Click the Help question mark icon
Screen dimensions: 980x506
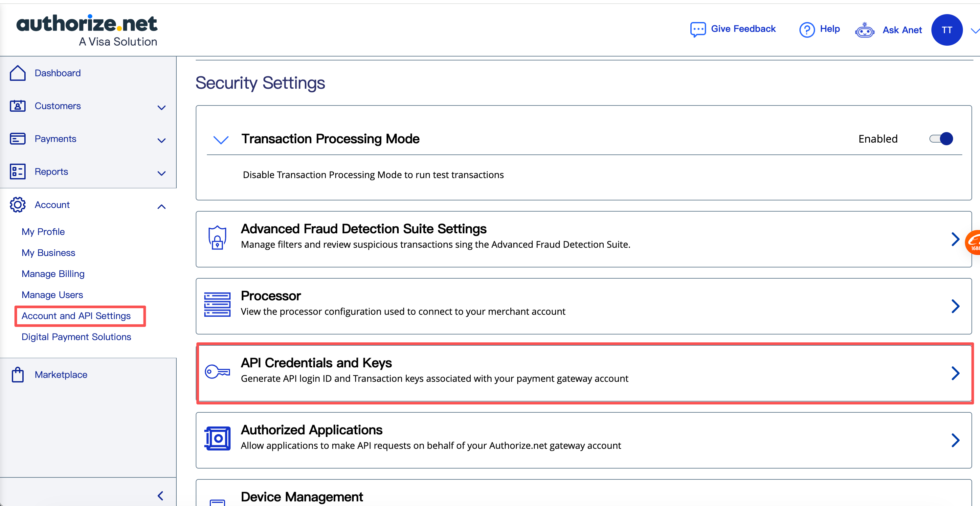pos(807,29)
